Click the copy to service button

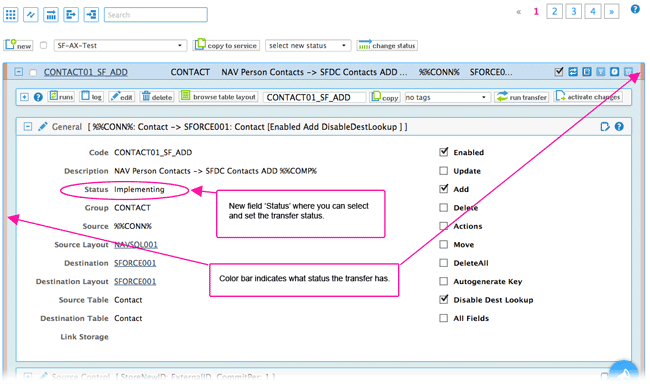click(226, 45)
